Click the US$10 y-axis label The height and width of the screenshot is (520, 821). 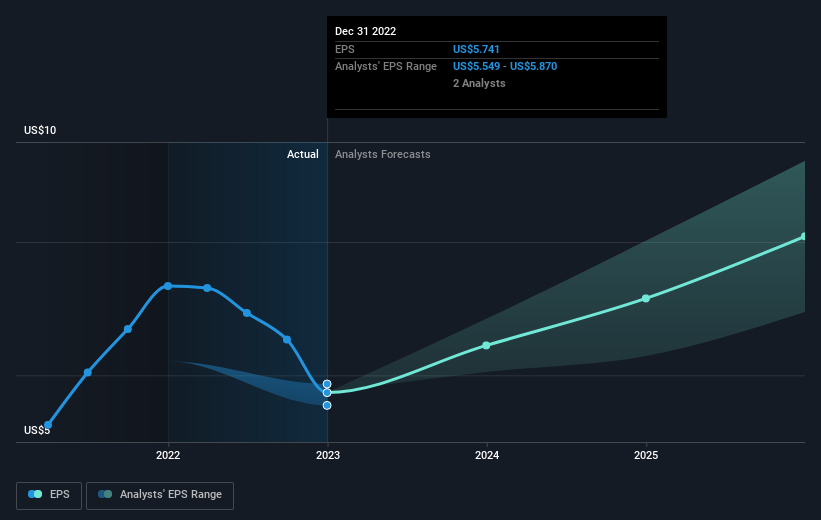click(x=40, y=130)
